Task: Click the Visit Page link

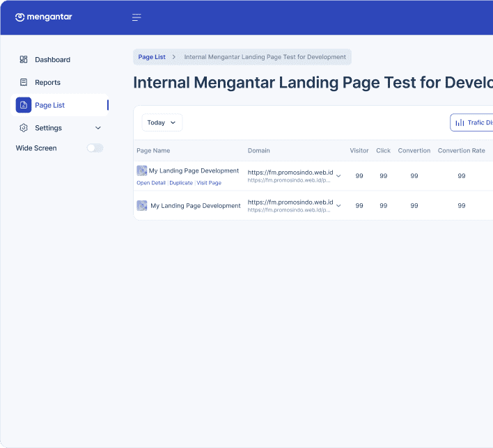Action: click(209, 183)
